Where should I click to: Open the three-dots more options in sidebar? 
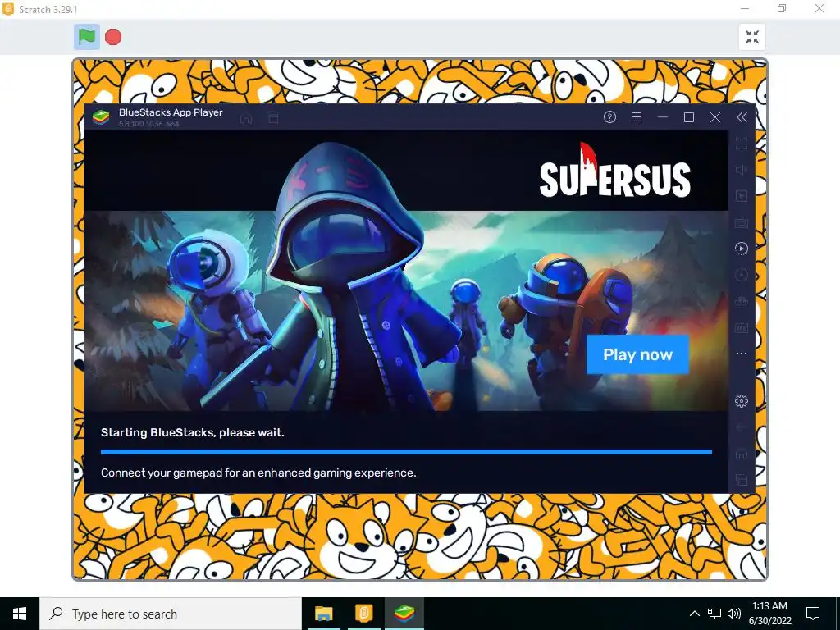742,354
